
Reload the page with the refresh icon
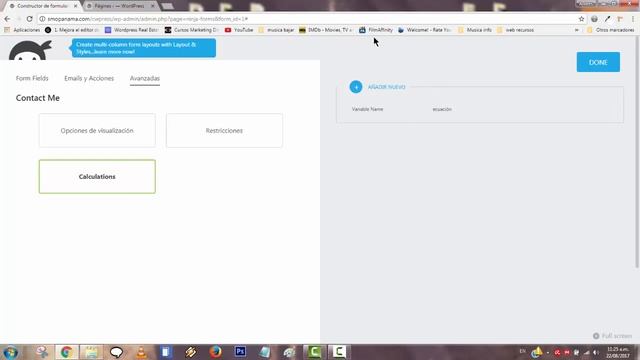(x=29, y=19)
